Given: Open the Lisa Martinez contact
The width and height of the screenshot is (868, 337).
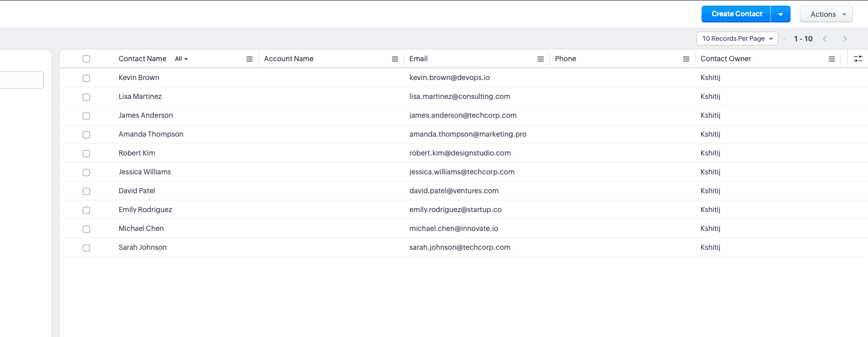Looking at the screenshot, I should pos(140,96).
